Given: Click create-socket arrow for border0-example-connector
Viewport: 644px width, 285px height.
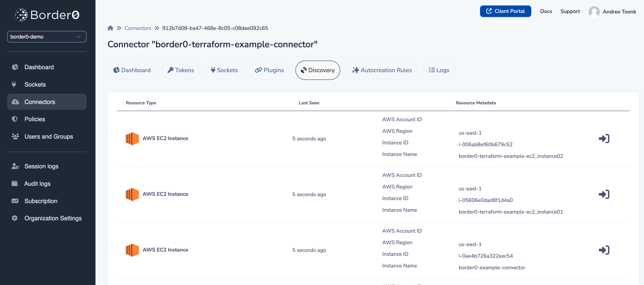Looking at the screenshot, I should pos(604,250).
